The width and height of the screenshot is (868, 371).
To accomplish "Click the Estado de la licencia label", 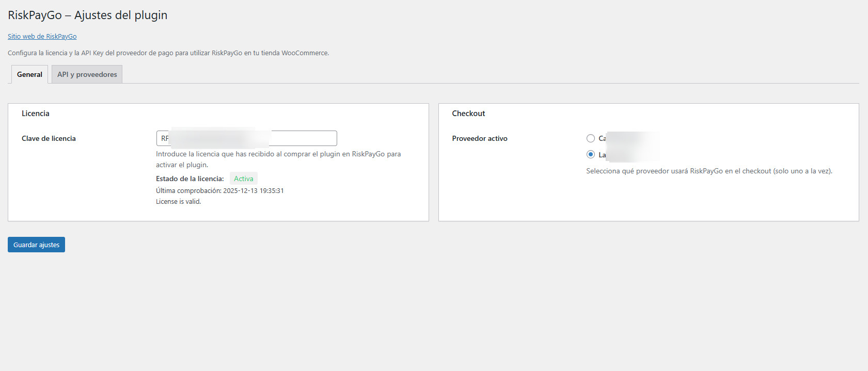I will (190, 179).
